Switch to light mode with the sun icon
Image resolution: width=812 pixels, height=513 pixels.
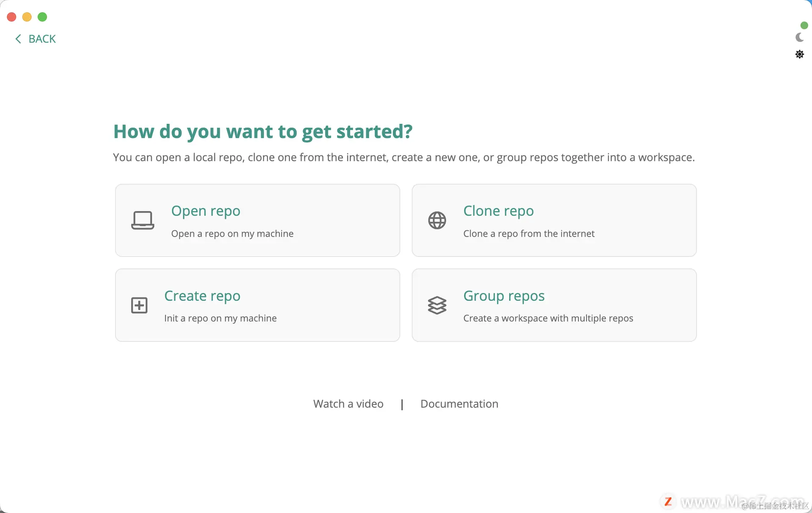point(799,54)
